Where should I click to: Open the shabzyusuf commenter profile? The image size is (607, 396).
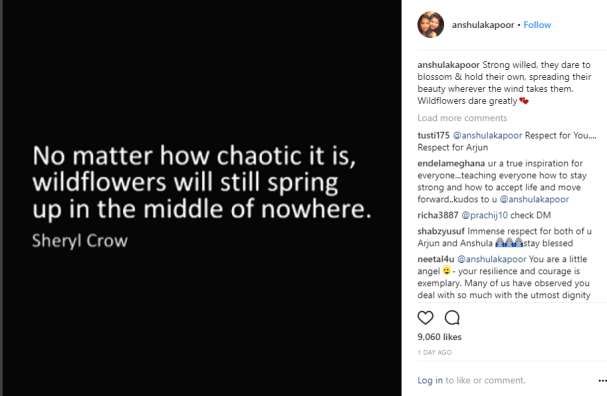(x=441, y=231)
